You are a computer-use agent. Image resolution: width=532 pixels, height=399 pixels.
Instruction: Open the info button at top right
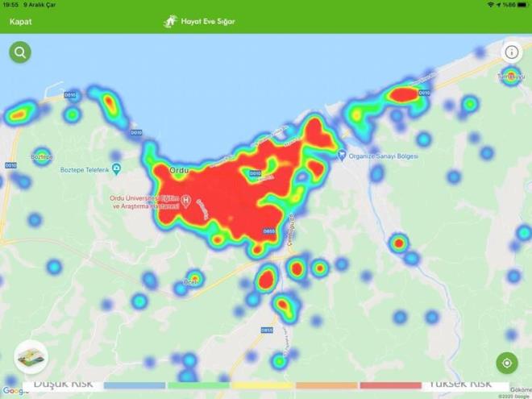point(512,53)
